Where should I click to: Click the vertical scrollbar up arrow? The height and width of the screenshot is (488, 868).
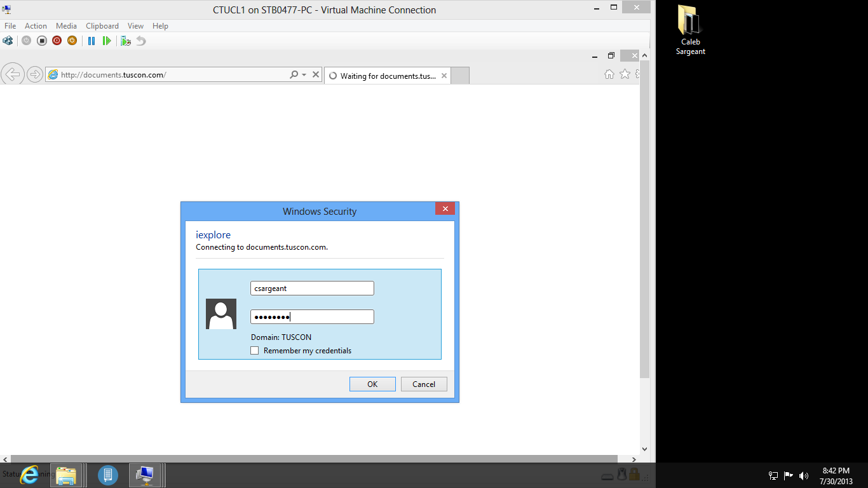(x=644, y=56)
